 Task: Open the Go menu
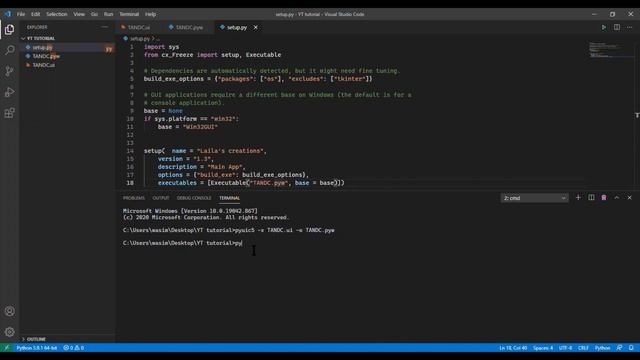[94, 14]
